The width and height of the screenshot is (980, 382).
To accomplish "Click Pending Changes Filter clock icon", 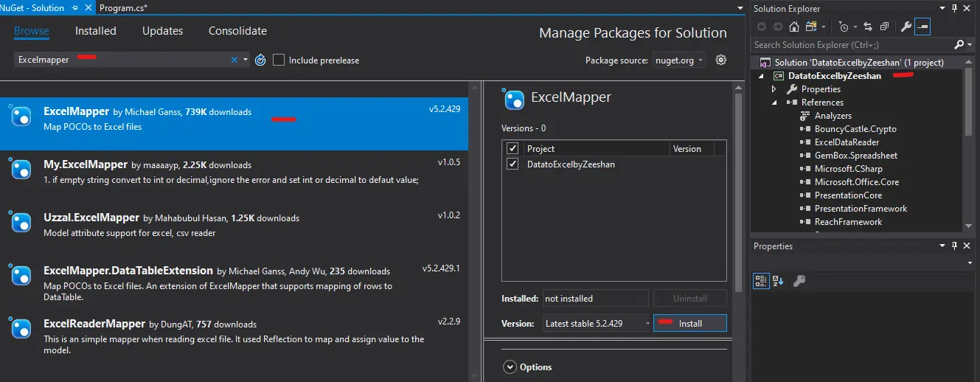I will (843, 27).
